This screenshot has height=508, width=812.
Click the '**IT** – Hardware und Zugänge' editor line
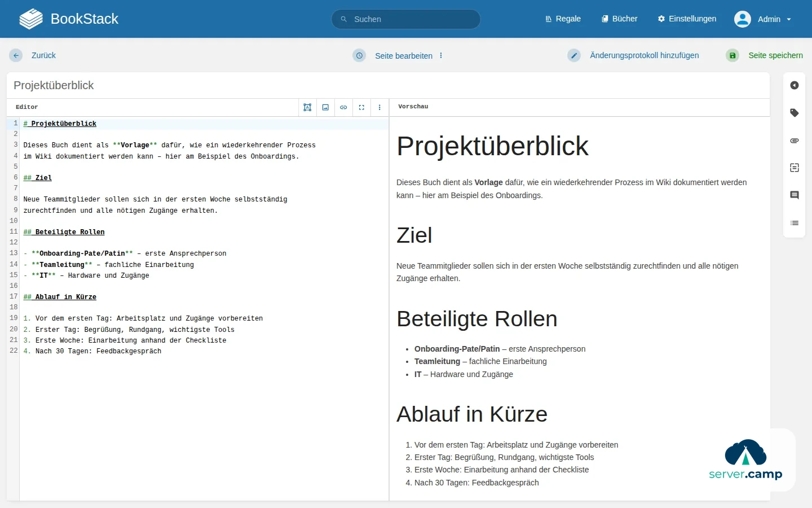point(86,275)
